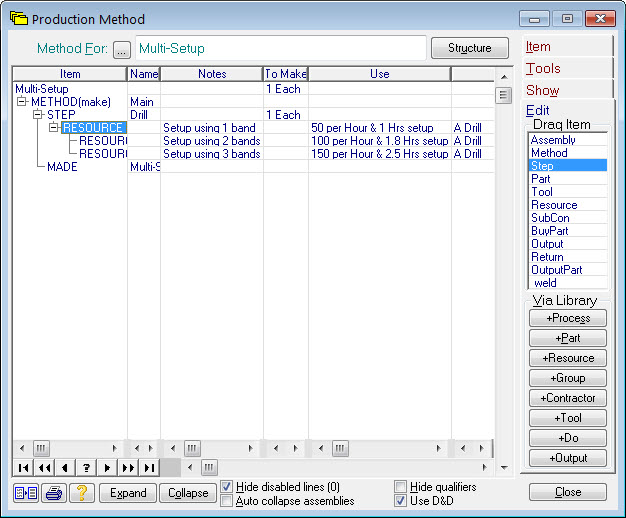This screenshot has height=518, width=626.
Task: Click '150 per Hour & 2.5 Hrs setup' cell
Action: 380,154
